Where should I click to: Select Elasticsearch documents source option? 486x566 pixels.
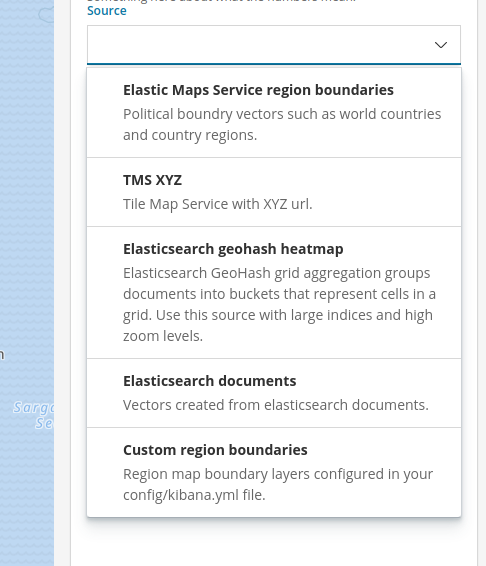[274, 393]
